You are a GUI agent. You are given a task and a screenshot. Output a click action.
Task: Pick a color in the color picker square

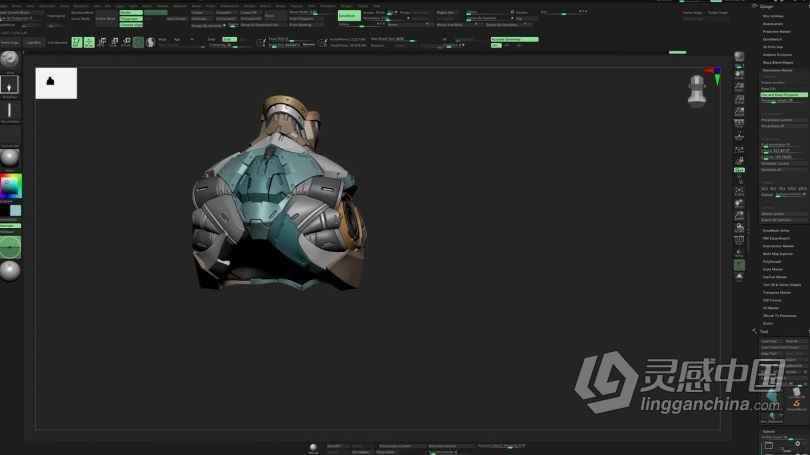coord(10,186)
